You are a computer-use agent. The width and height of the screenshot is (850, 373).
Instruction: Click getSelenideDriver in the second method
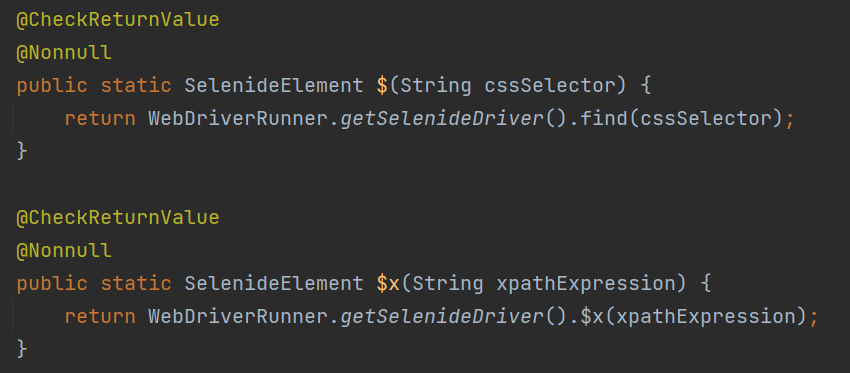pyautogui.click(x=442, y=317)
